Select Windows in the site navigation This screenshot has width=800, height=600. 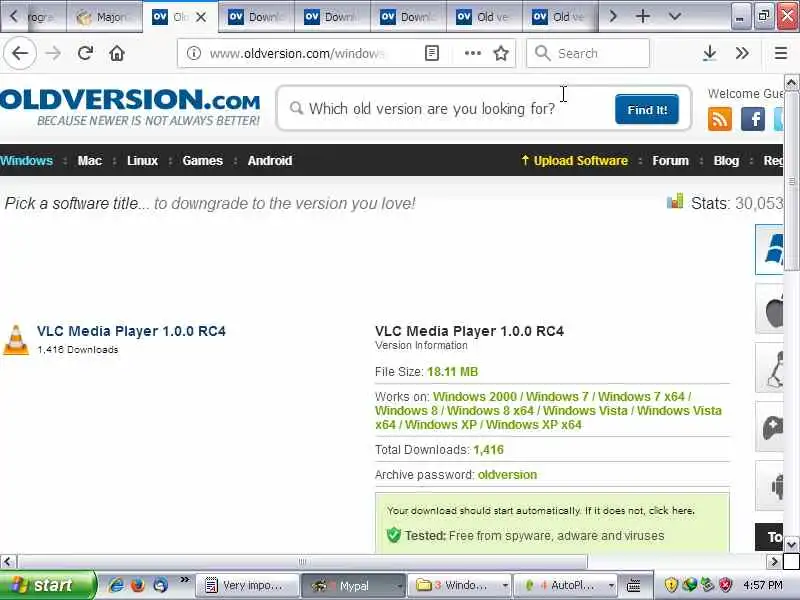[27, 161]
